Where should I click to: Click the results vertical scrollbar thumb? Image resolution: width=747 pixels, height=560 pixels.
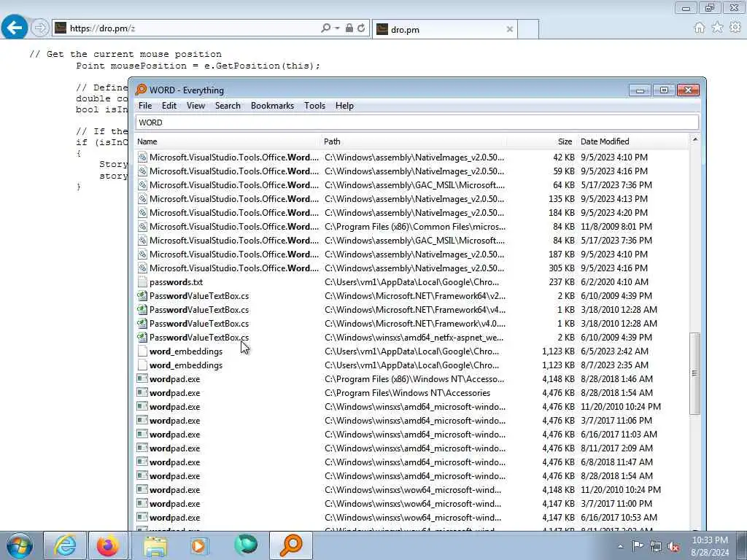[694, 373]
